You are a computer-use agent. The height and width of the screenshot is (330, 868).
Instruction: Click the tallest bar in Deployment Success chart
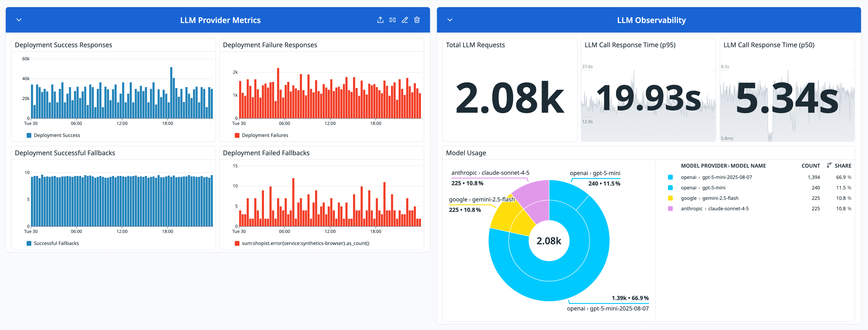point(171,93)
